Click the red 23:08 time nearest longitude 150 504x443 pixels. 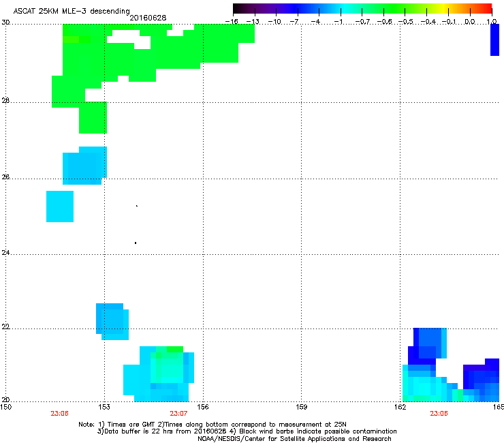[x=59, y=414]
